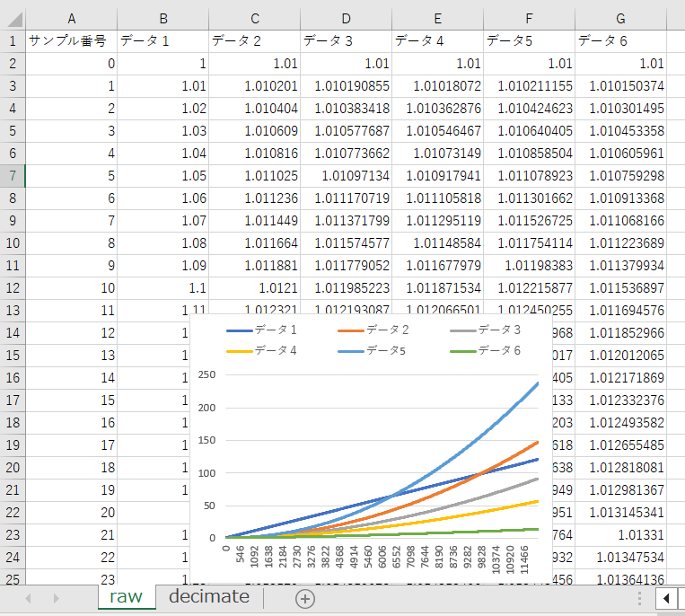The width and height of the screenshot is (685, 616).
Task: Go to previous sheet with left arrow
Action: pos(28,598)
